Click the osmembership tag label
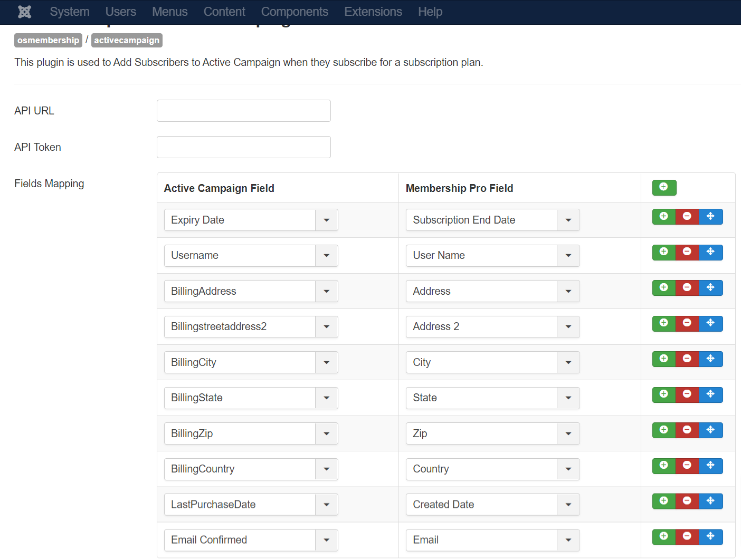Viewport: 741px width, 560px height. coord(48,40)
